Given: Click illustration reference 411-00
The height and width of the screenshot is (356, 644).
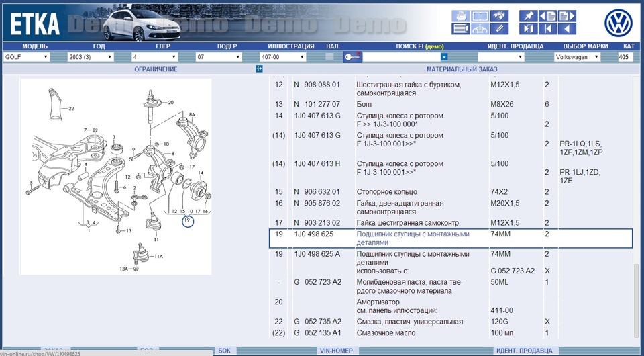Looking at the screenshot, I should click(502, 311).
